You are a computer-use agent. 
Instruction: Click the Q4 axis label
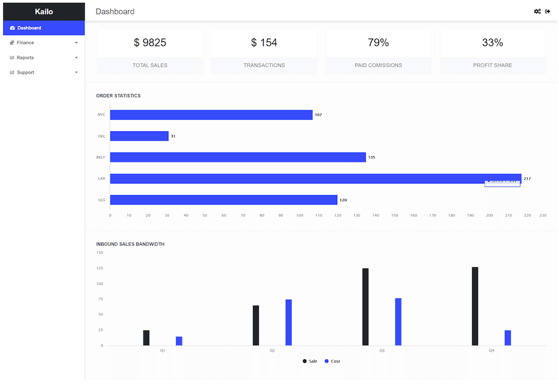(491, 351)
